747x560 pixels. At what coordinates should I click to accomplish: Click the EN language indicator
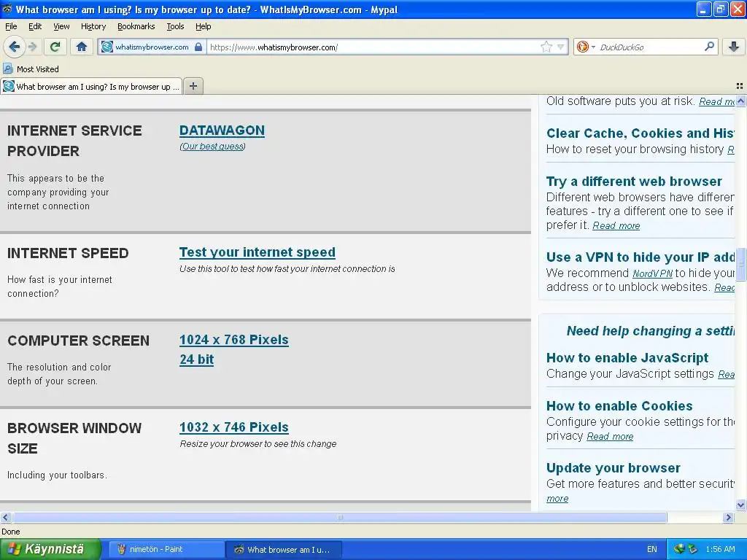[x=651, y=549]
